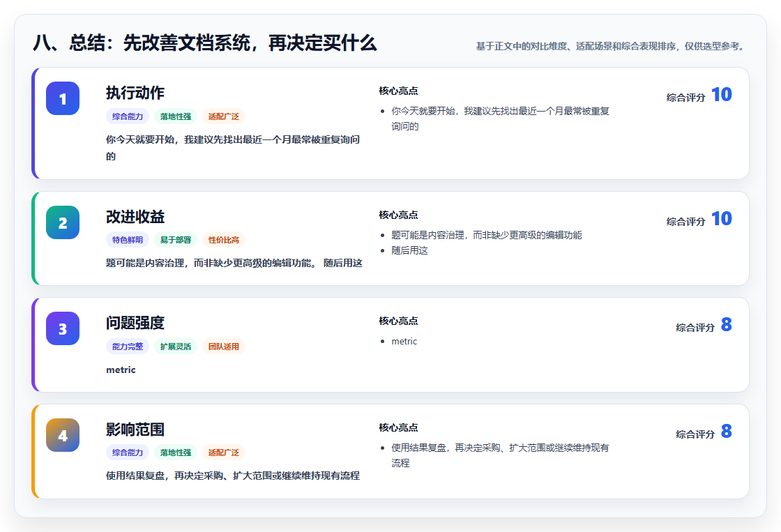Click bold description 使用结果复盘 under tags
Viewport: 781px width, 532px height.
(x=233, y=476)
